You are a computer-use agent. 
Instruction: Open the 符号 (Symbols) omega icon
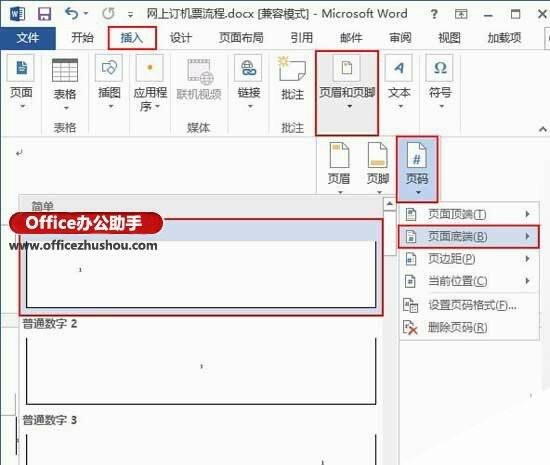pos(440,68)
